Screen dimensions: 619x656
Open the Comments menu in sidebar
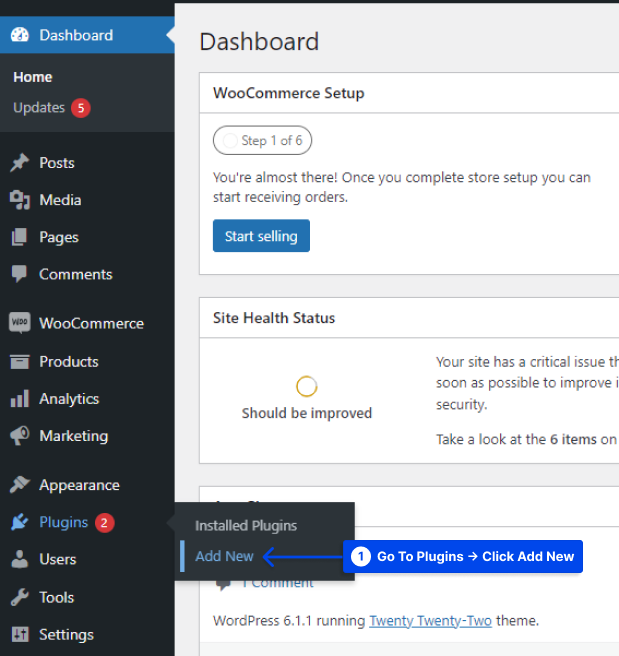pyautogui.click(x=76, y=274)
